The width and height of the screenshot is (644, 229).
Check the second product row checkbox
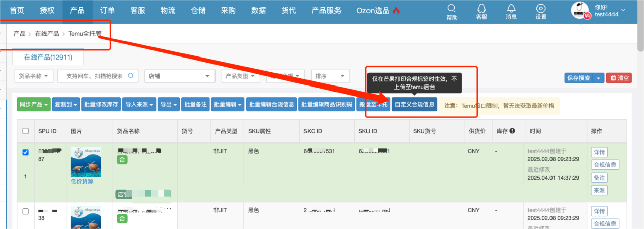(x=26, y=210)
